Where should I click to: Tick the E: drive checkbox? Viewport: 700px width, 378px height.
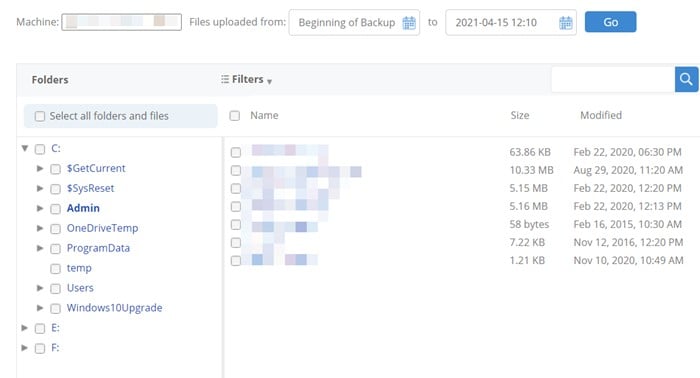[x=40, y=328]
